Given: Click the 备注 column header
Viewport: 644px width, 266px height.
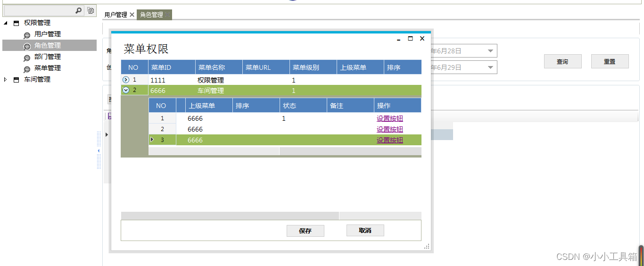Looking at the screenshot, I should coord(350,106).
